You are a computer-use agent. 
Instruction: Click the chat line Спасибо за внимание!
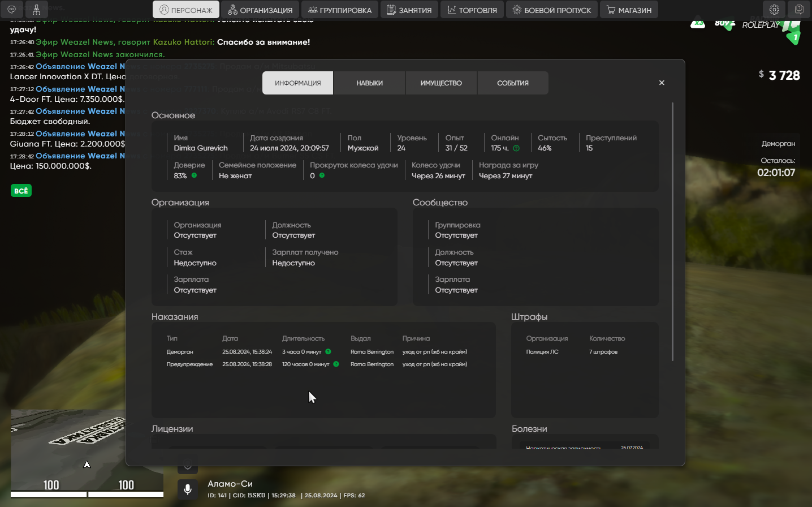click(x=264, y=42)
